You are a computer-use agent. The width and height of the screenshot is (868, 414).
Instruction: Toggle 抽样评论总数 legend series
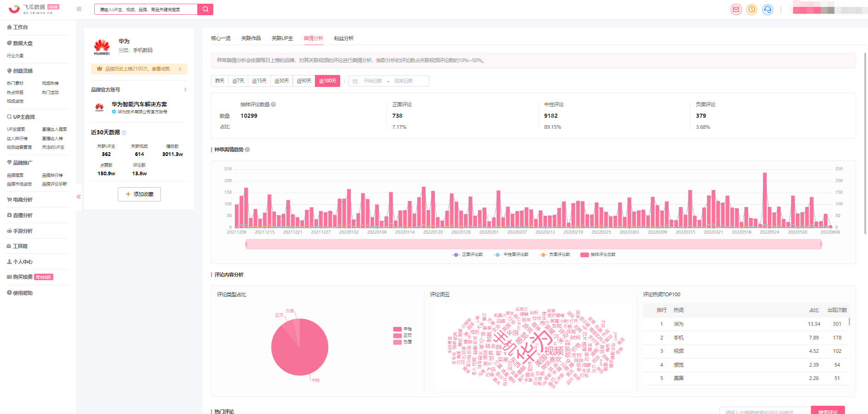(x=598, y=254)
